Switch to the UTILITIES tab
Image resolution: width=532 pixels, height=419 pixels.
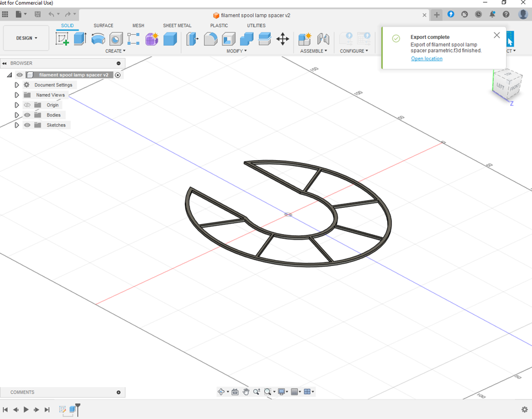point(256,25)
